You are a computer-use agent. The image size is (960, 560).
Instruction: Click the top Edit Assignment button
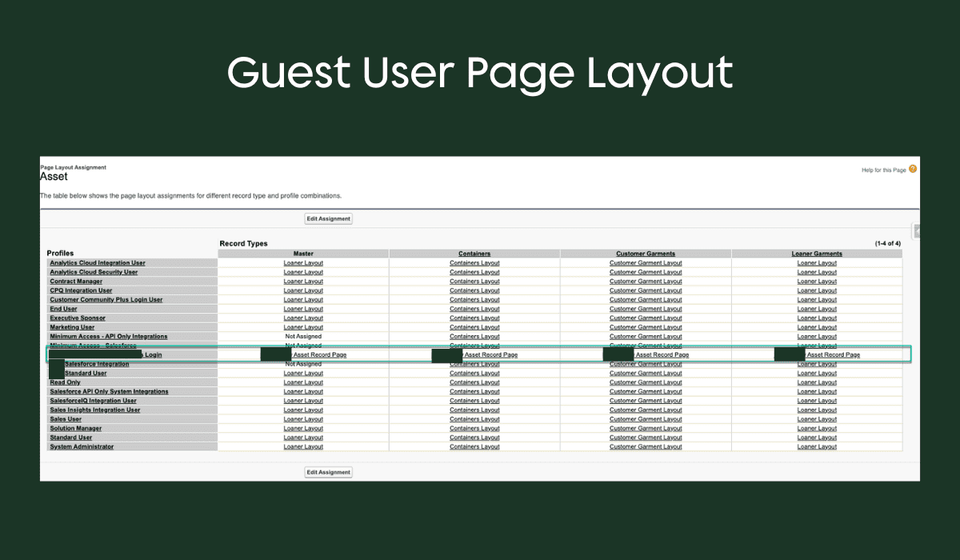click(328, 218)
